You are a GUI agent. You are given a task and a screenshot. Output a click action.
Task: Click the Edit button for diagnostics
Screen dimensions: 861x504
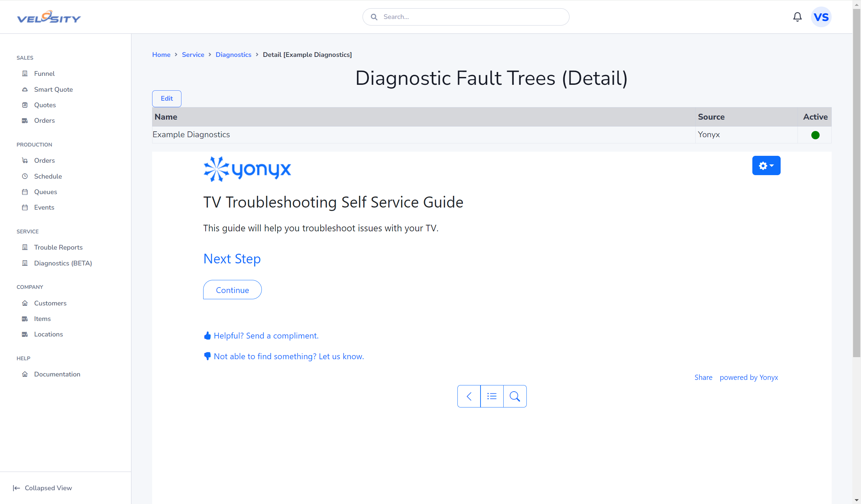166,98
